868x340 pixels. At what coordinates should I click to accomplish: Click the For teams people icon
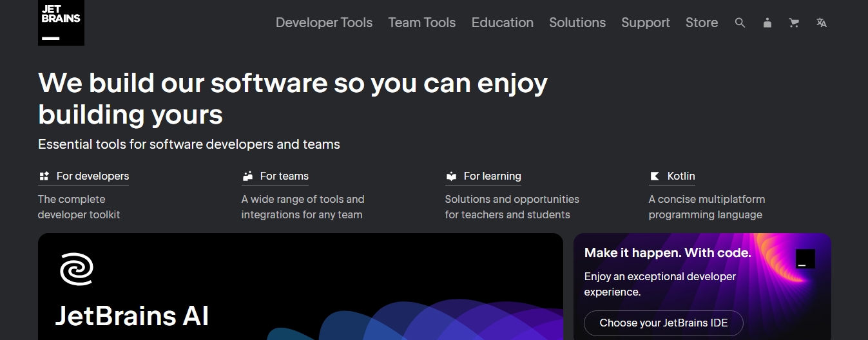[247, 176]
